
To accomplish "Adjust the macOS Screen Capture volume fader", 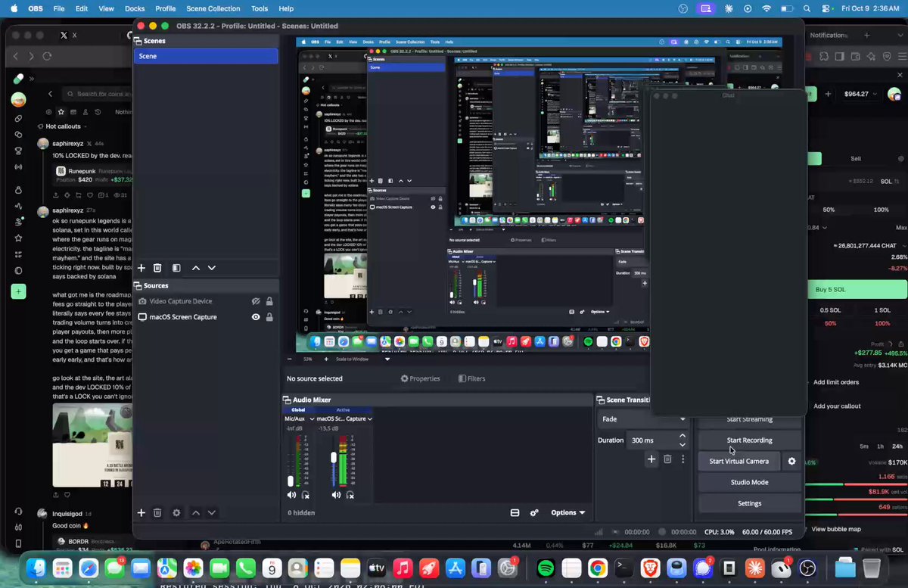I will pos(334,459).
